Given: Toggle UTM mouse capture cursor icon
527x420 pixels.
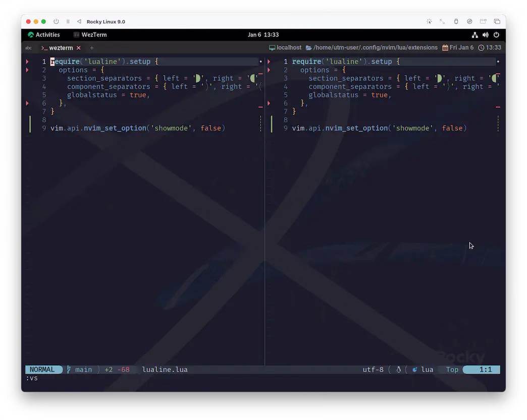Looking at the screenshot, I should [x=429, y=22].
